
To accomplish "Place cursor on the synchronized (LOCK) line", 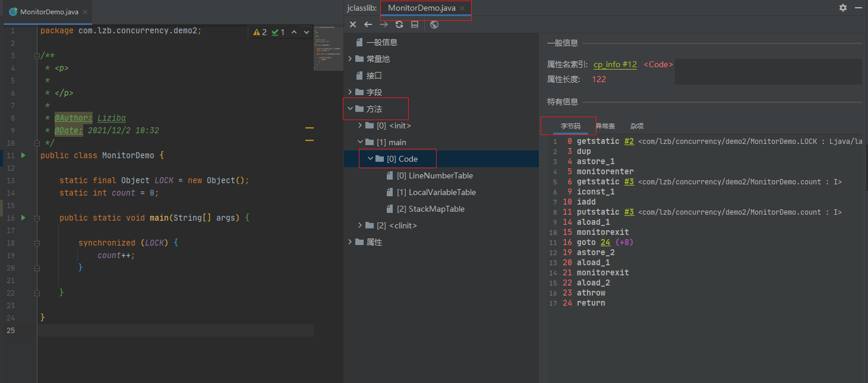I will (x=128, y=243).
